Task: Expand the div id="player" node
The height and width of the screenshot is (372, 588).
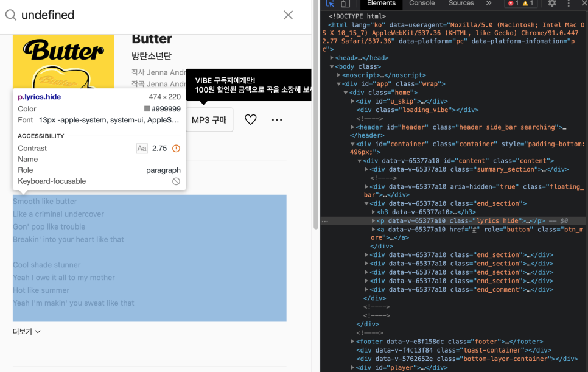Action: click(x=352, y=367)
